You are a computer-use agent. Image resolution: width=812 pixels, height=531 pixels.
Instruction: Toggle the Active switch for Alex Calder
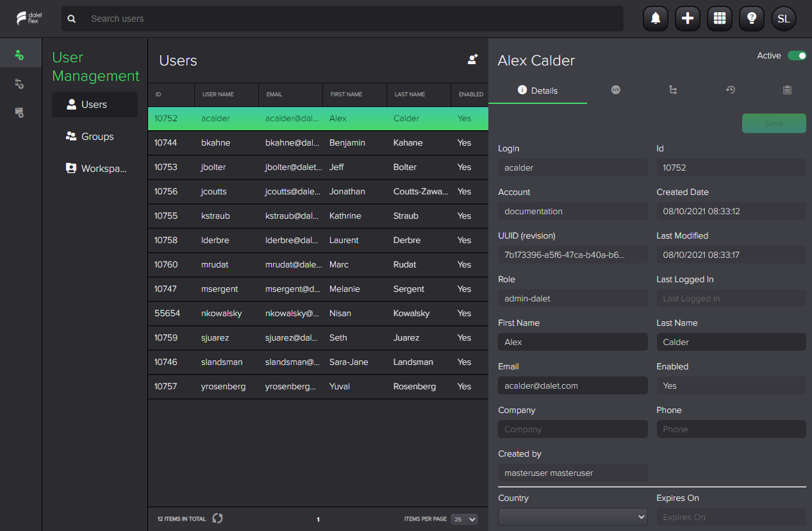(797, 56)
